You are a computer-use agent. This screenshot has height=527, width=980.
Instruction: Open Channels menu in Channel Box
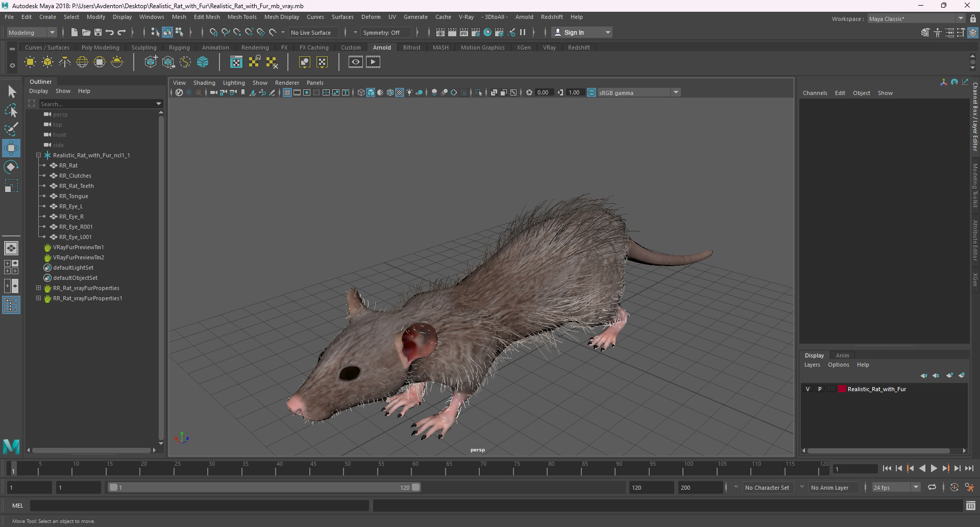pyautogui.click(x=815, y=93)
